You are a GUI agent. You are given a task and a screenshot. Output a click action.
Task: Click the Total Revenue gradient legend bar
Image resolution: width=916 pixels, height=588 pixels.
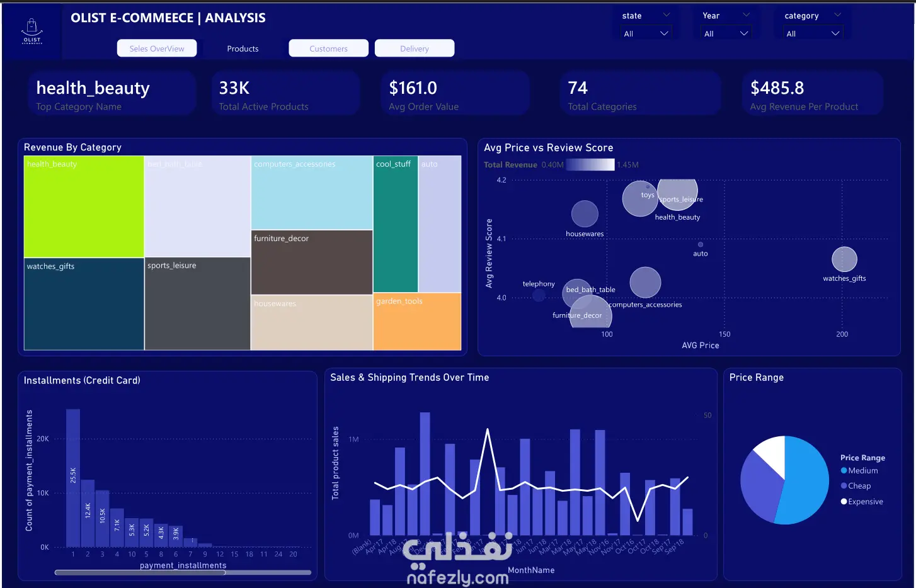[590, 164]
